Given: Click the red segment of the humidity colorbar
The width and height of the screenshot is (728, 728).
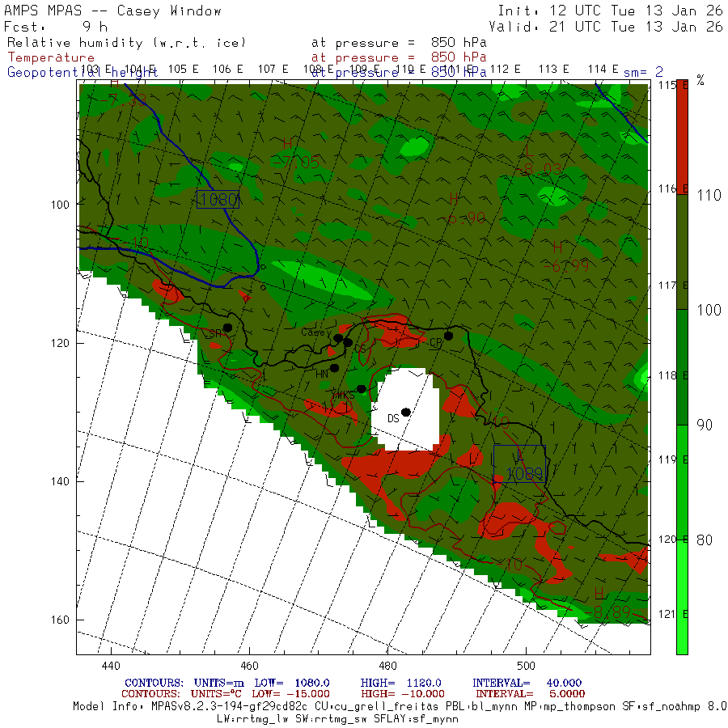Looking at the screenshot, I should coord(682,138).
